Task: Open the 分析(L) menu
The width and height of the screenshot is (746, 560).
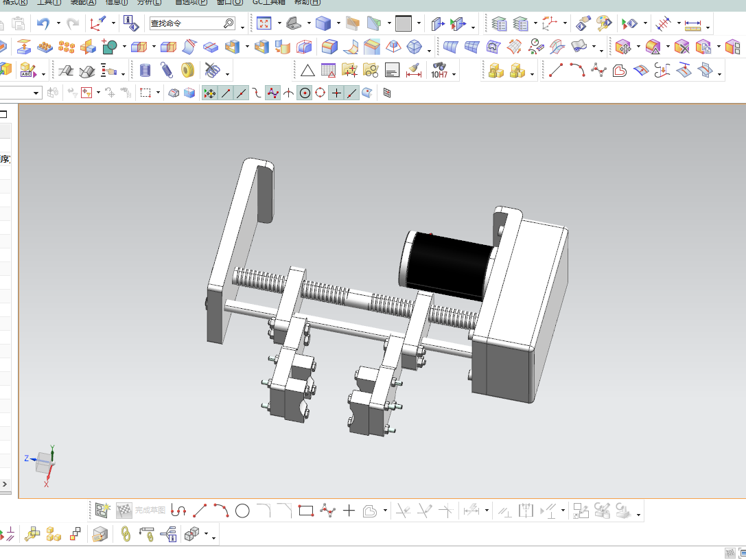Action: click(x=150, y=2)
